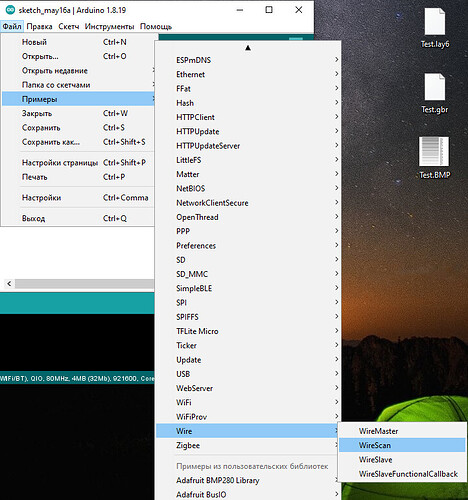
Task: Open Настройки (Ctrl+Comma) entry
Action: [78, 198]
